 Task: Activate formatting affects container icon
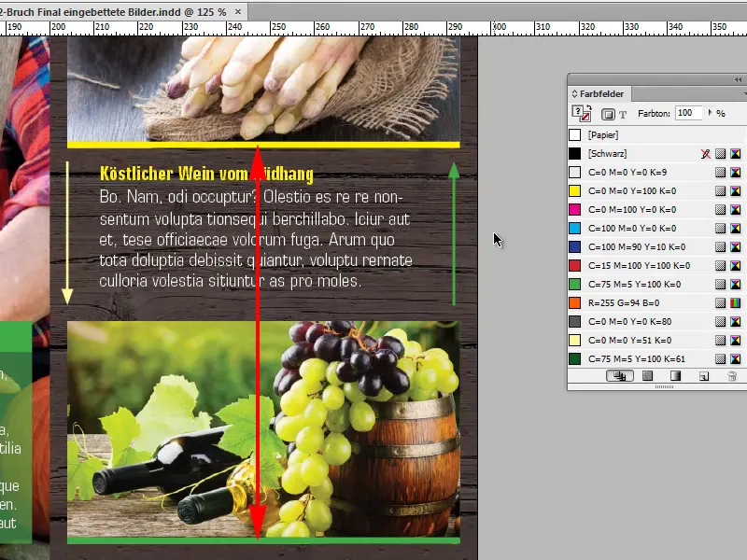[x=608, y=113]
